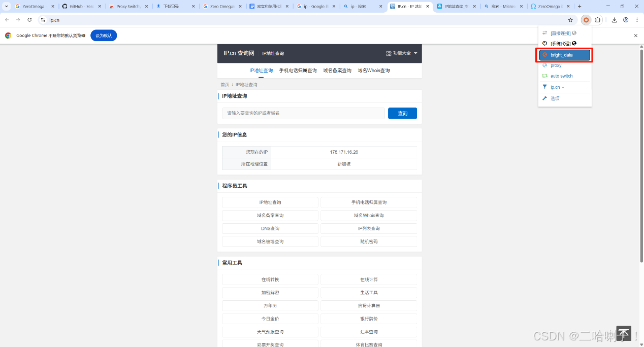The height and width of the screenshot is (347, 644).
Task: Open the 在线计算 tool
Action: pyautogui.click(x=369, y=280)
